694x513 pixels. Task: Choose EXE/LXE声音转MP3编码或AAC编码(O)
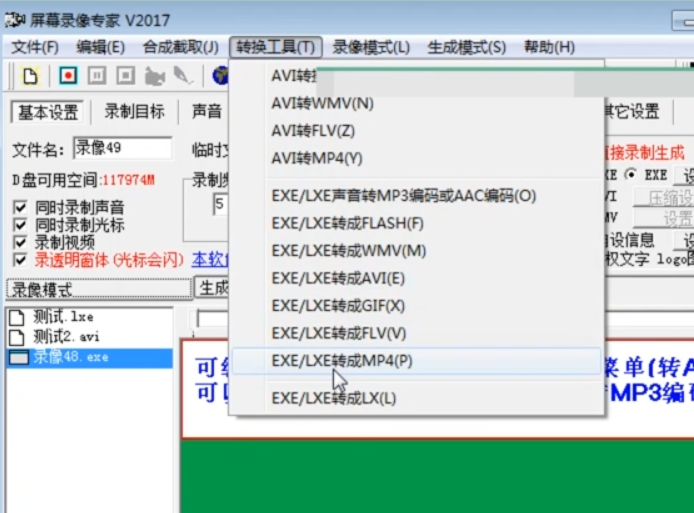pos(416,196)
